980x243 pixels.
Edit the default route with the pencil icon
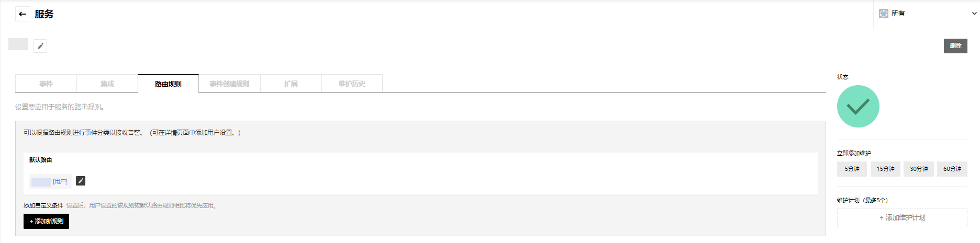(x=81, y=181)
